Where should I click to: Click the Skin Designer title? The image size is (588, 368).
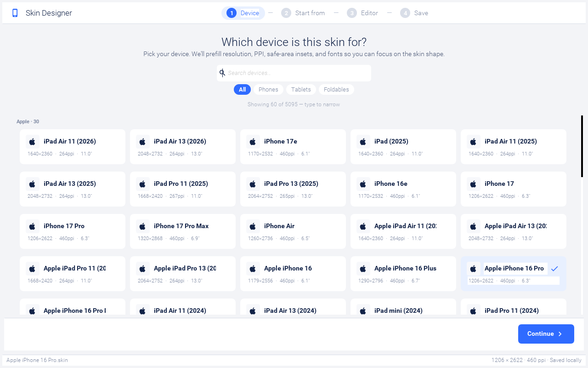pyautogui.click(x=49, y=13)
